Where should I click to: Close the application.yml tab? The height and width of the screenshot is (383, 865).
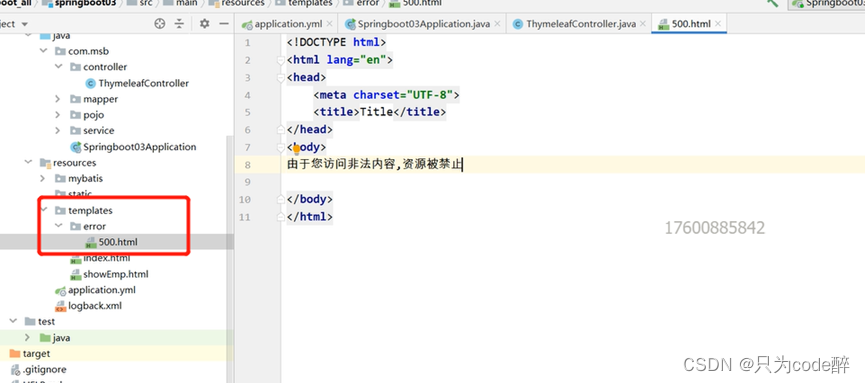[x=329, y=24]
